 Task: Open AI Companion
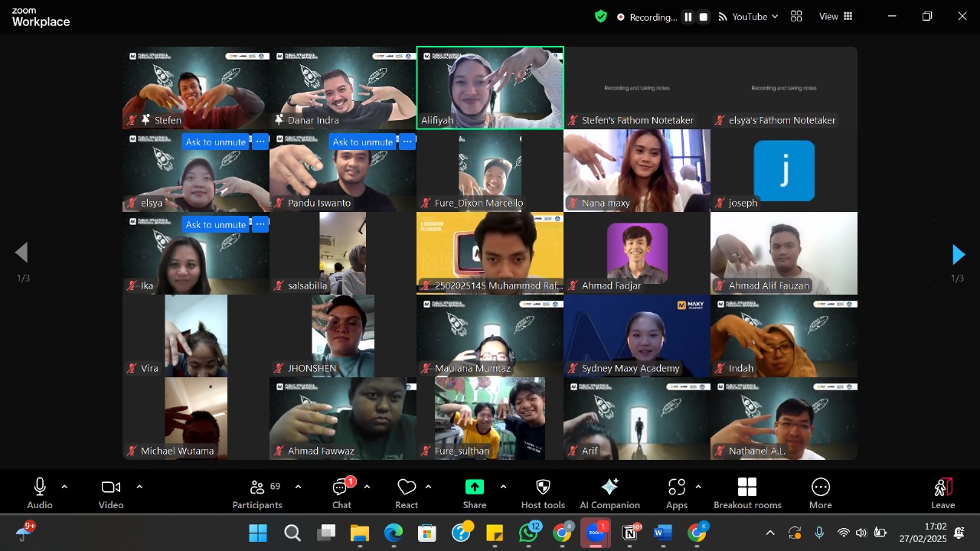(609, 493)
